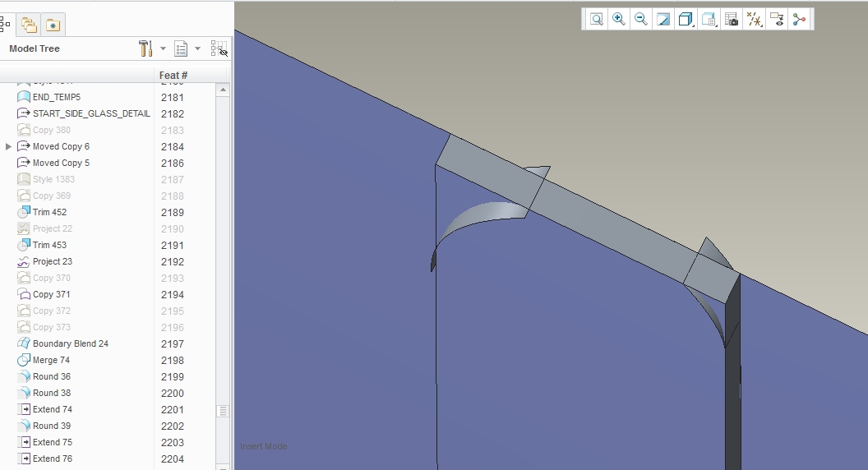Screen dimensions: 868x470
Task: Click the Model Tree scrollbar thumb
Action: [x=223, y=412]
